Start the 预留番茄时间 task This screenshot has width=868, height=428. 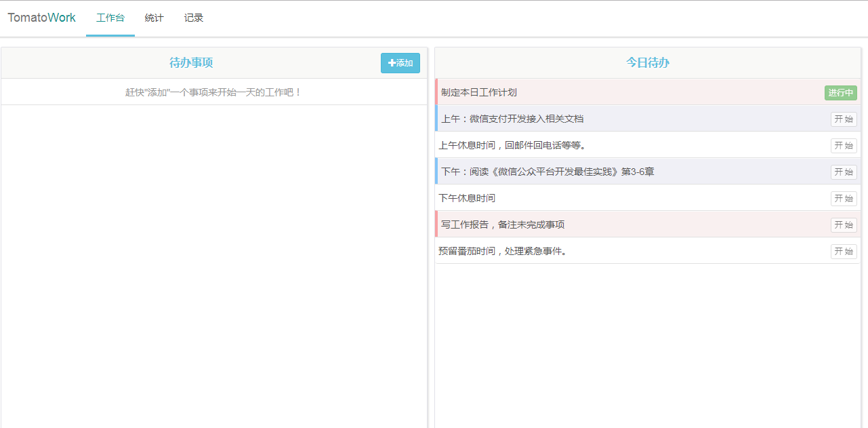[844, 252]
